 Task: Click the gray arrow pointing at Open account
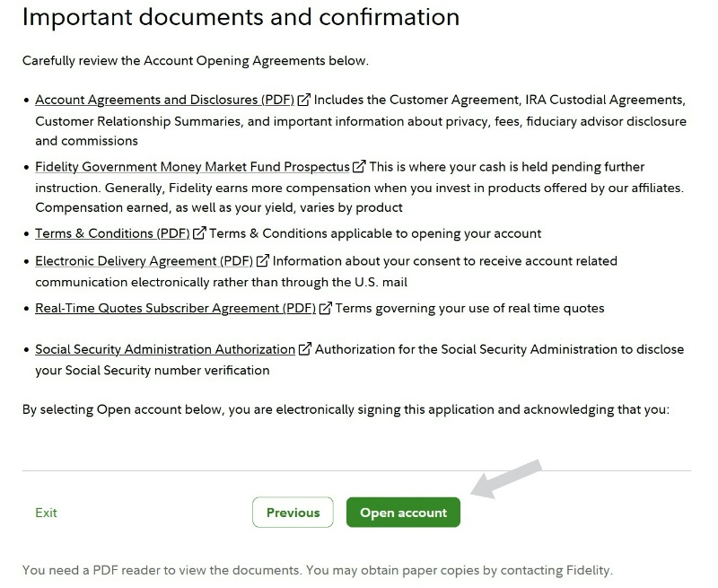coord(508,479)
